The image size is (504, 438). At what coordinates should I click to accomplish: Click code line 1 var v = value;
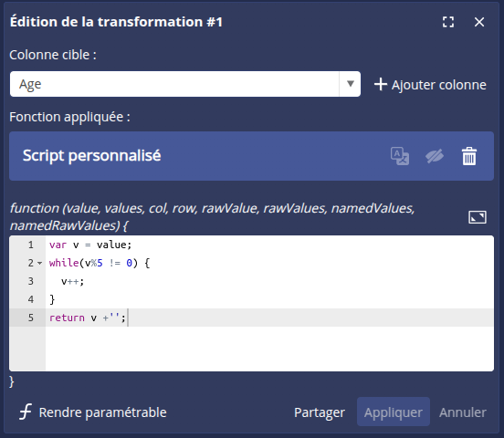click(90, 245)
